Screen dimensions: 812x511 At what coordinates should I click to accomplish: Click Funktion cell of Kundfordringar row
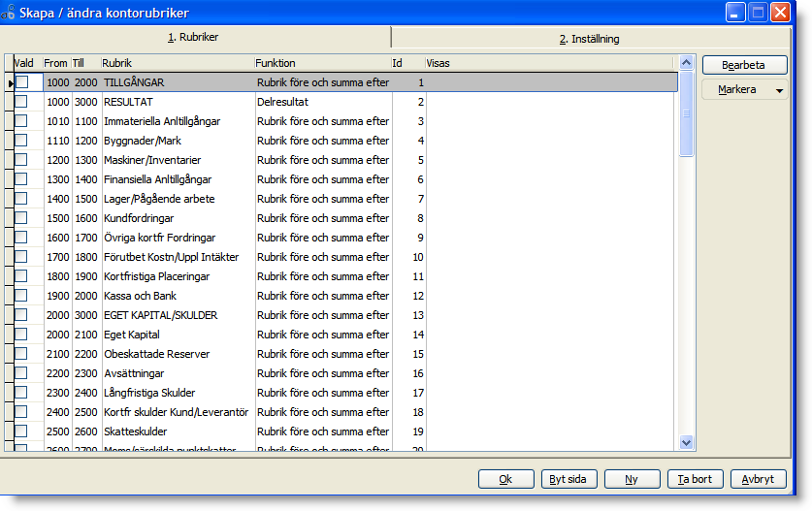pyautogui.click(x=323, y=218)
